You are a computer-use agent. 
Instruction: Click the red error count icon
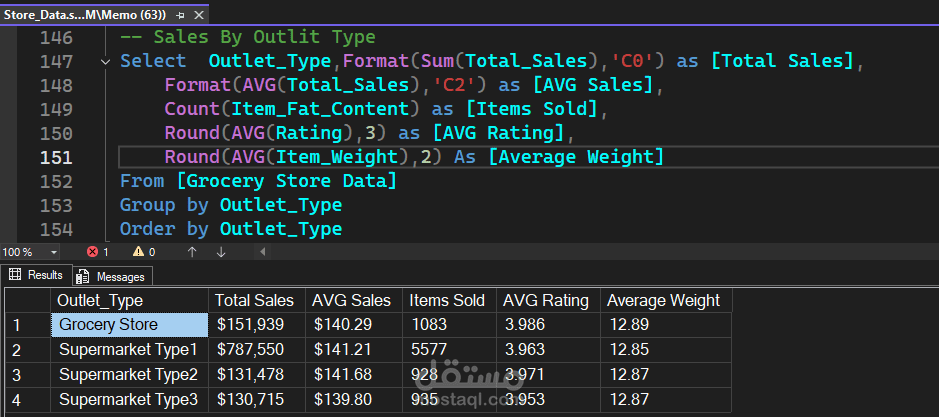click(93, 252)
